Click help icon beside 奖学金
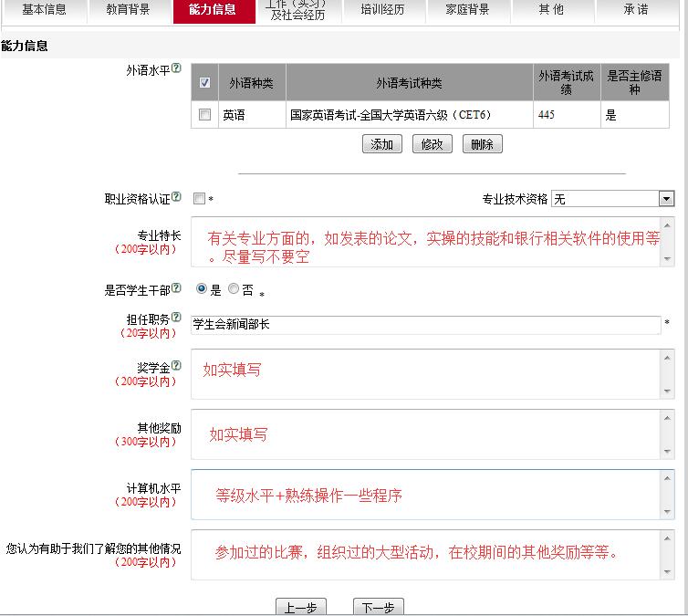 176,365
